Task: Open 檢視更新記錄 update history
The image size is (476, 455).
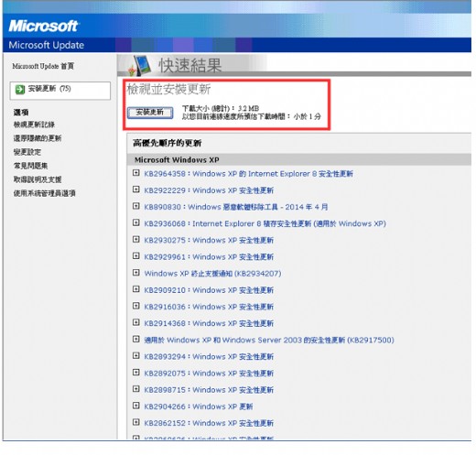Action: 34,125
